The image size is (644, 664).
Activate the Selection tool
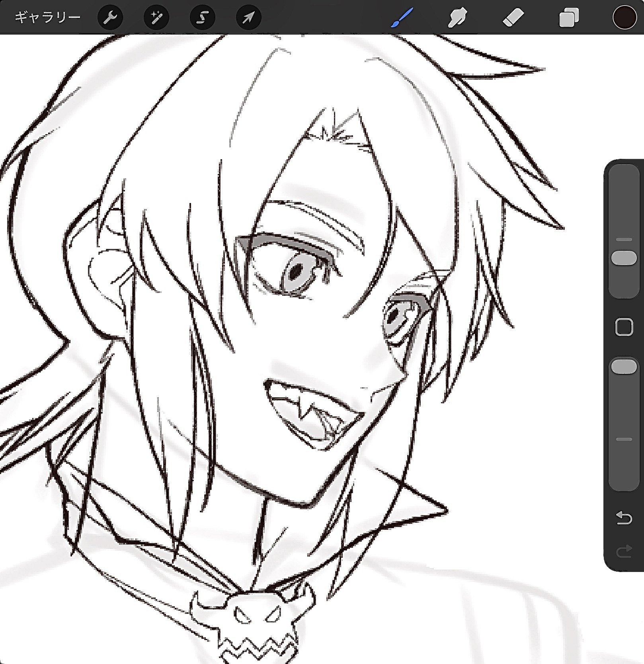click(x=202, y=18)
